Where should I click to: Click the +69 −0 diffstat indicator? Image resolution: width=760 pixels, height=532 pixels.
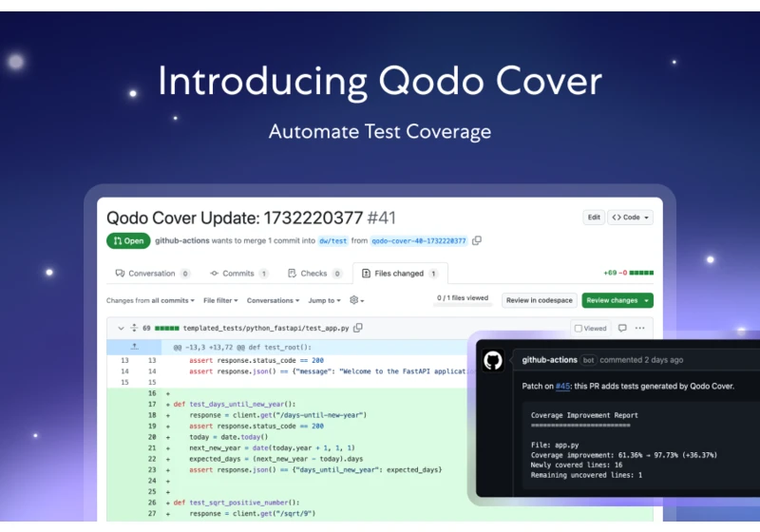coord(628,273)
